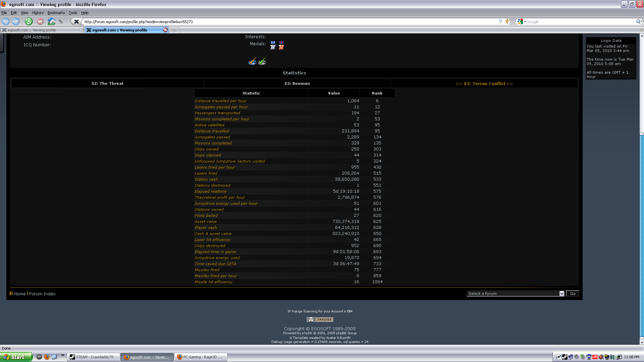Click the small gold icon right of tab bar
The image size is (644, 362).
pos(641,30)
